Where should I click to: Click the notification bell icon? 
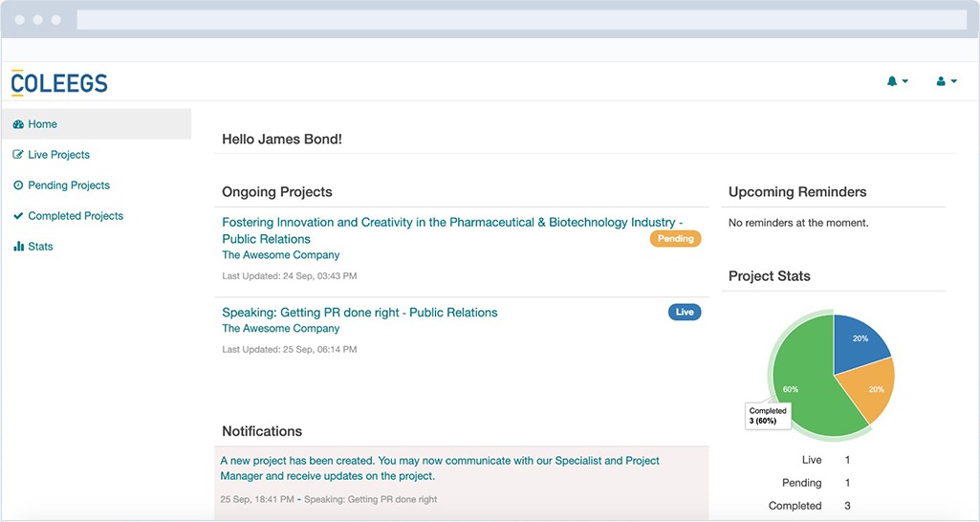tap(892, 82)
